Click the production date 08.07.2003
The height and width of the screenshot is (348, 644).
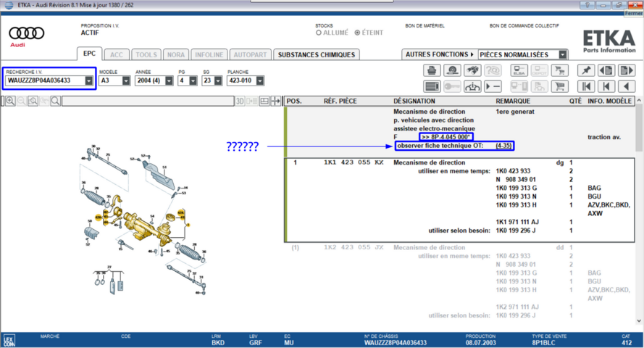tap(480, 343)
